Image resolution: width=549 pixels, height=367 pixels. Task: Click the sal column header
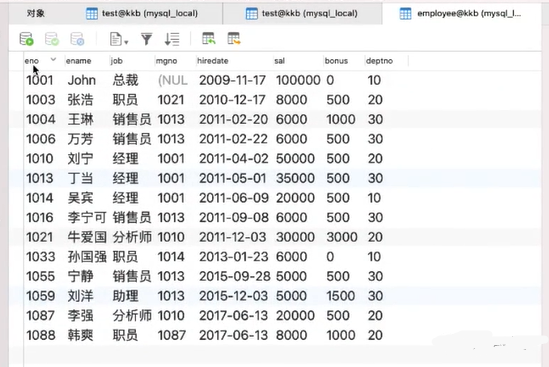[x=279, y=61]
